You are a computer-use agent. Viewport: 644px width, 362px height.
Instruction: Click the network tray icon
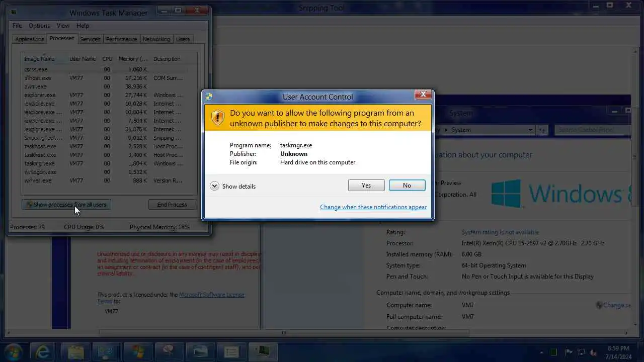pyautogui.click(x=581, y=352)
